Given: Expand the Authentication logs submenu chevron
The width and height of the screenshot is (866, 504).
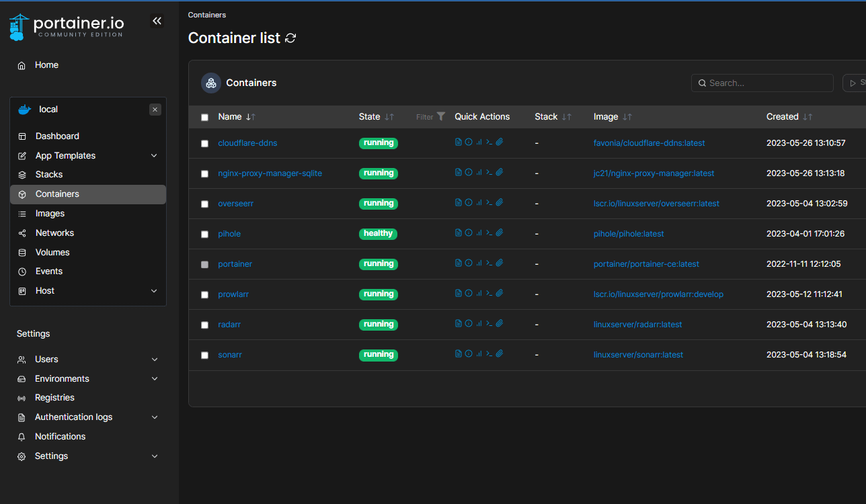Looking at the screenshot, I should 155,417.
